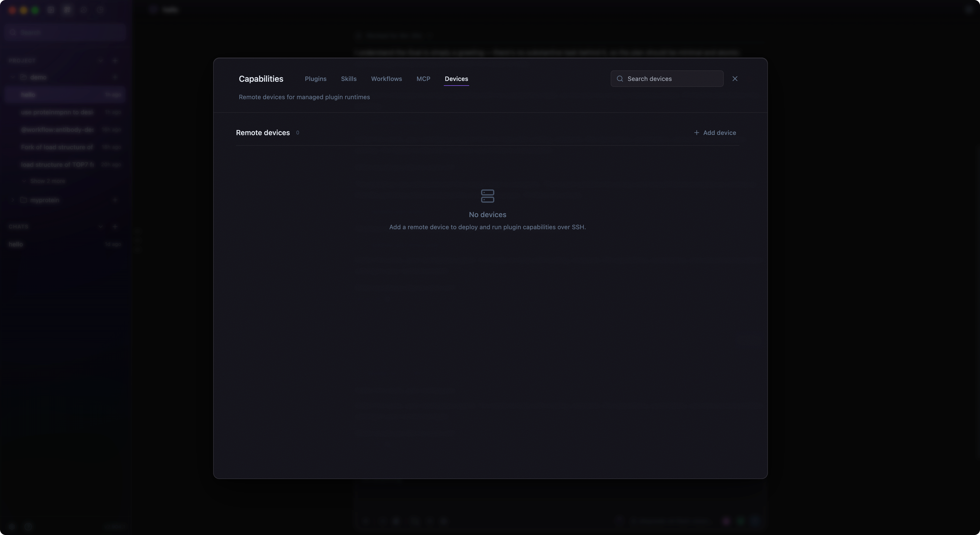Screen dimensions: 980x535
Task: Close the Capabilities dialog
Action: click(x=735, y=79)
